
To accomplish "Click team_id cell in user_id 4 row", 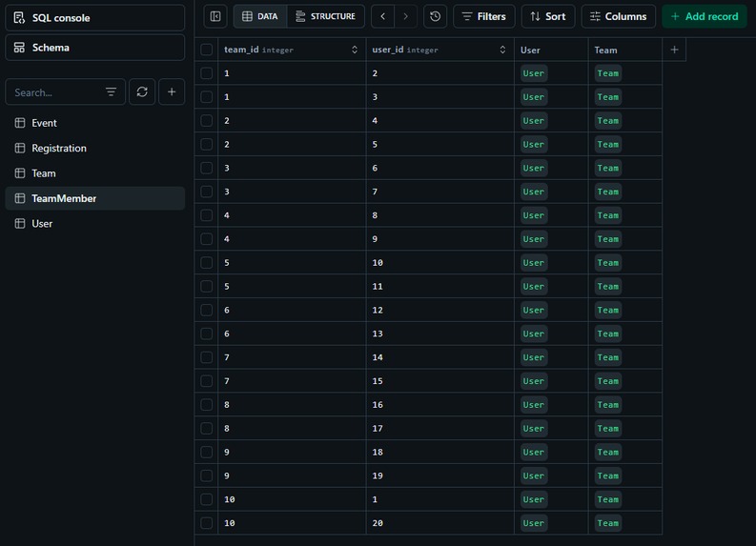I will pyautogui.click(x=292, y=120).
